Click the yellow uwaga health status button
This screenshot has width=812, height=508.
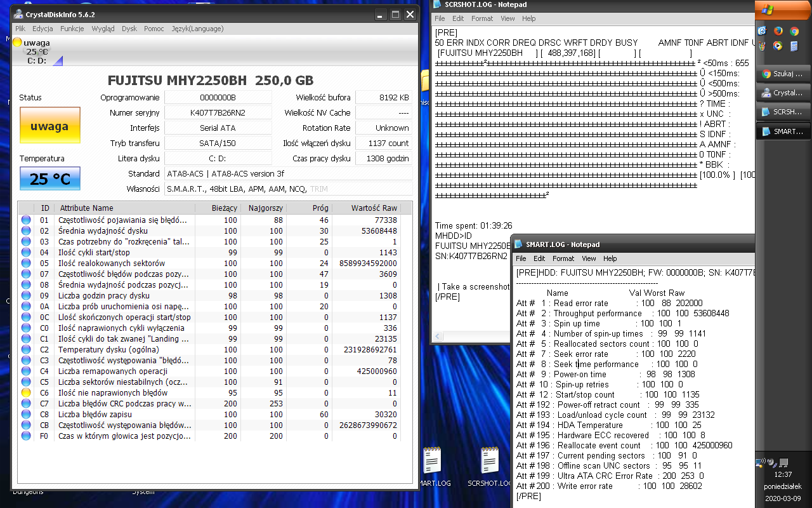(50, 125)
